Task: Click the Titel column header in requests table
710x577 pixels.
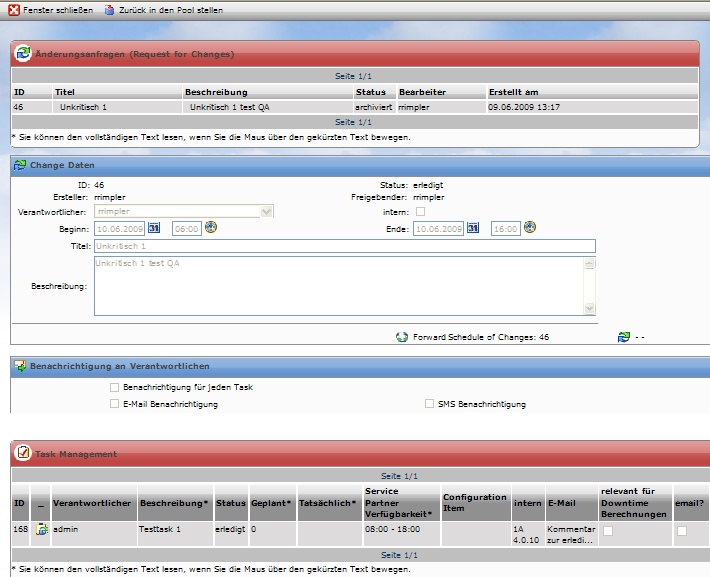Action: pos(65,92)
